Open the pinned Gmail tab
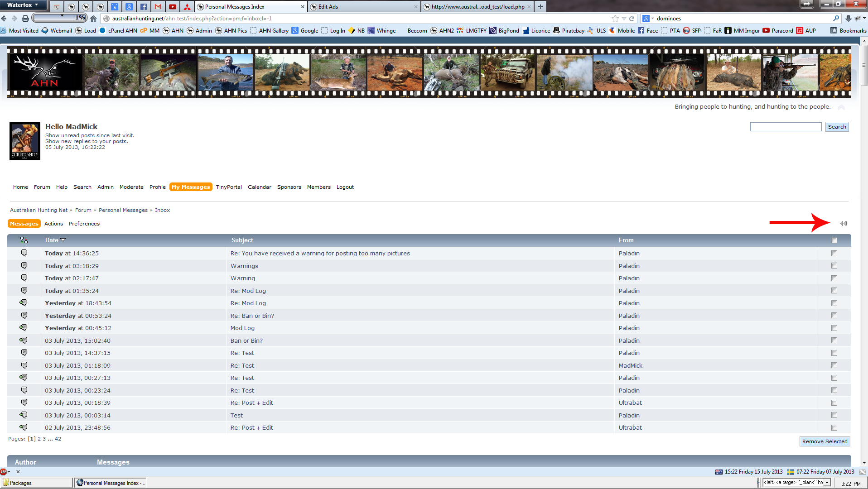The width and height of the screenshot is (868, 489). pos(158,7)
